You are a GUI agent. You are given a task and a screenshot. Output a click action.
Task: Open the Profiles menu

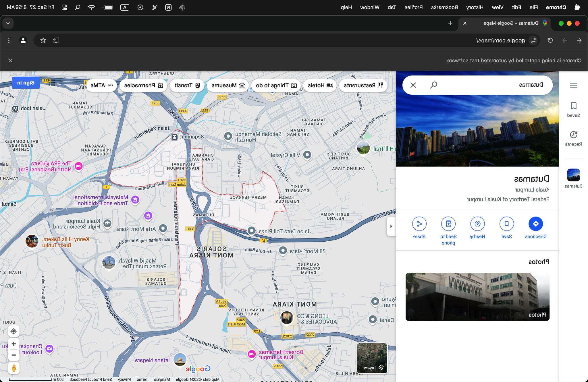pos(414,7)
